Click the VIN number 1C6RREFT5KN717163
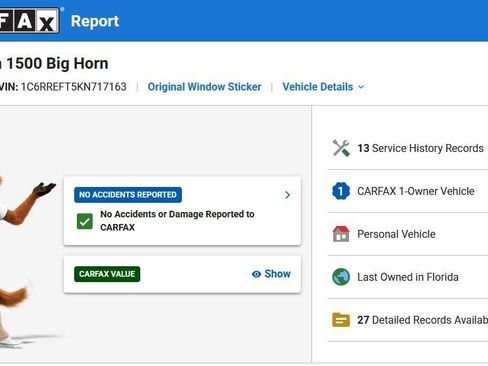The height and width of the screenshot is (366, 488). (73, 87)
